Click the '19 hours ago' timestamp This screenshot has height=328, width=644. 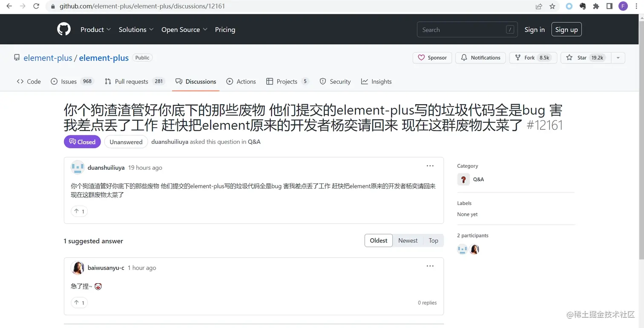pyautogui.click(x=145, y=168)
